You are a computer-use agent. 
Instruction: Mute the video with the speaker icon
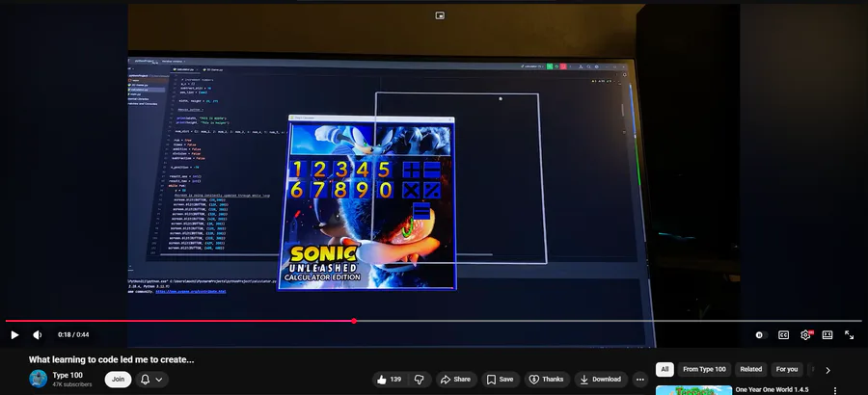[37, 334]
